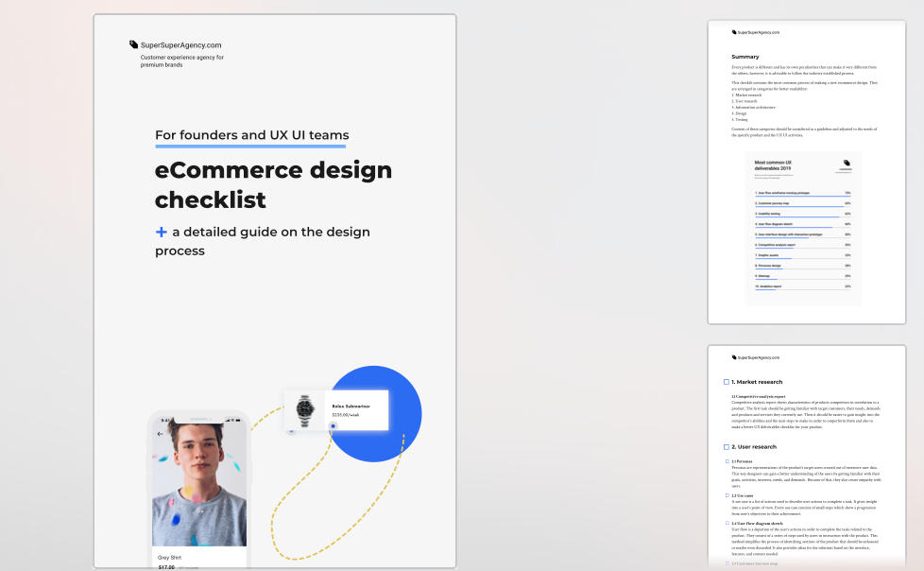Tick the 2.2 Use cases checkbox
The height and width of the screenshot is (571, 924).
tap(727, 494)
